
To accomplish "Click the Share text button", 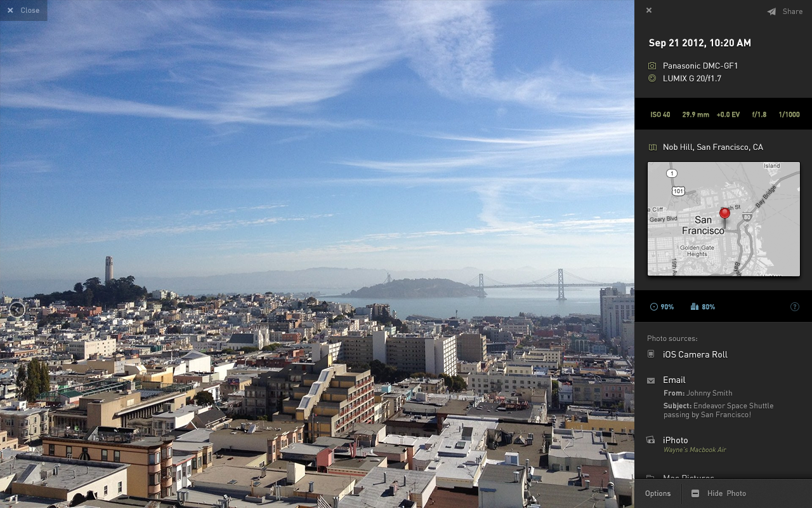I will pos(792,11).
